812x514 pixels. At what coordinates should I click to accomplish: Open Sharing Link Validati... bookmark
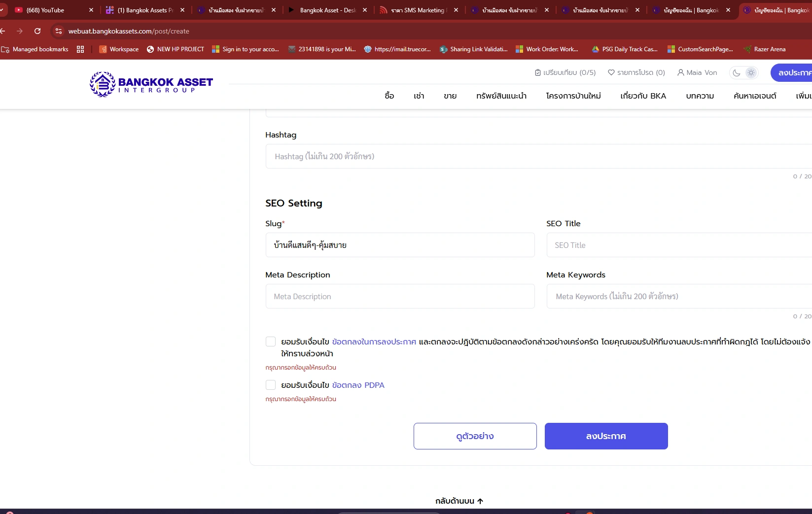[473, 49]
